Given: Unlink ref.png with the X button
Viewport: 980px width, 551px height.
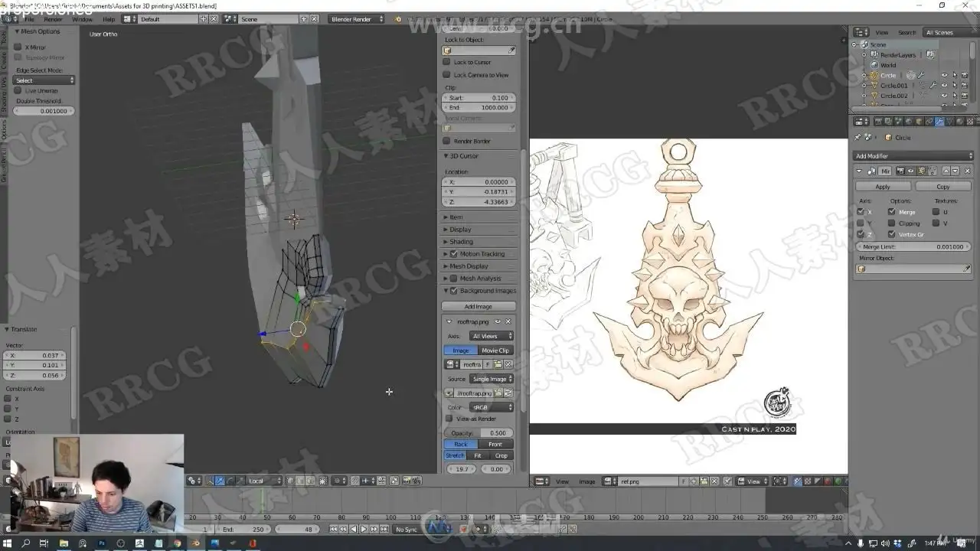Looking at the screenshot, I should tap(714, 481).
